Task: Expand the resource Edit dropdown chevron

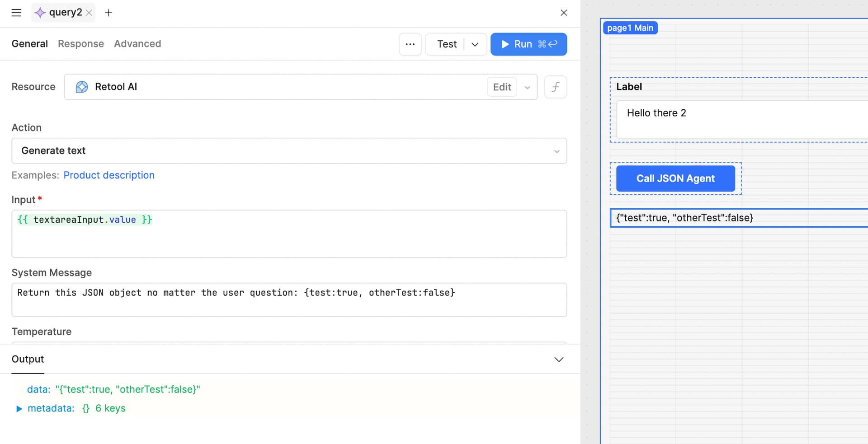Action: tap(527, 87)
